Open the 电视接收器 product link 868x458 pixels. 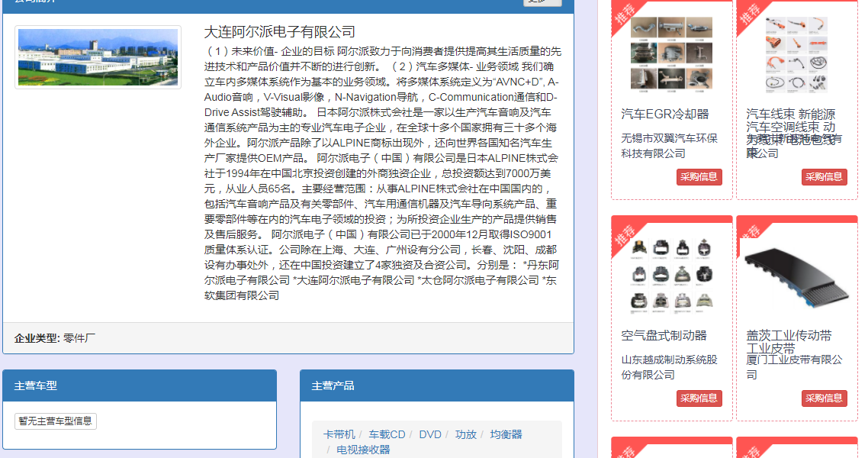[363, 450]
